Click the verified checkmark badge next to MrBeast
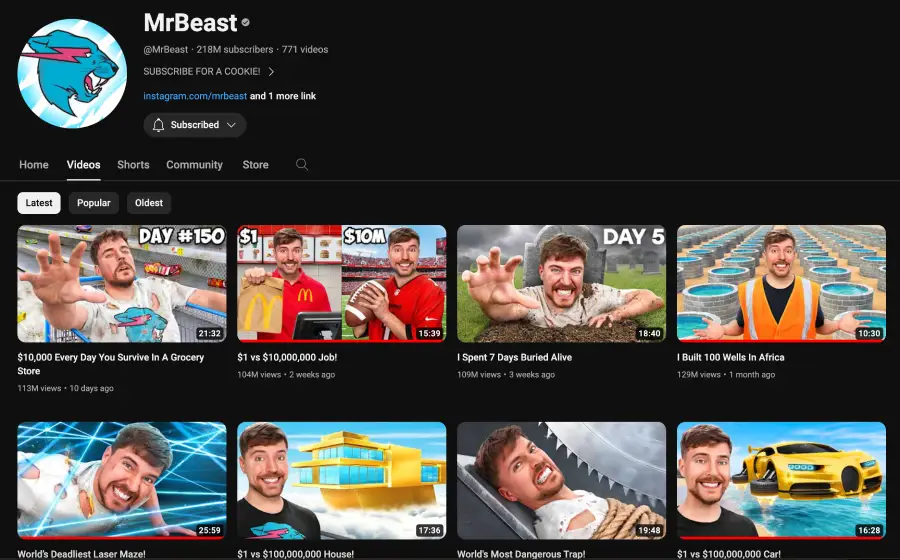Screen dimensions: 900x560 tap(246, 22)
